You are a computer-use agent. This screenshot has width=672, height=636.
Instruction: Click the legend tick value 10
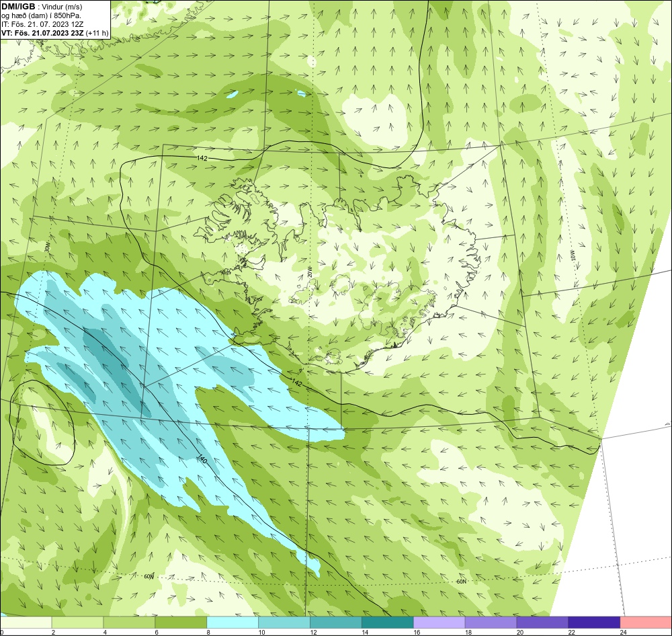click(261, 632)
